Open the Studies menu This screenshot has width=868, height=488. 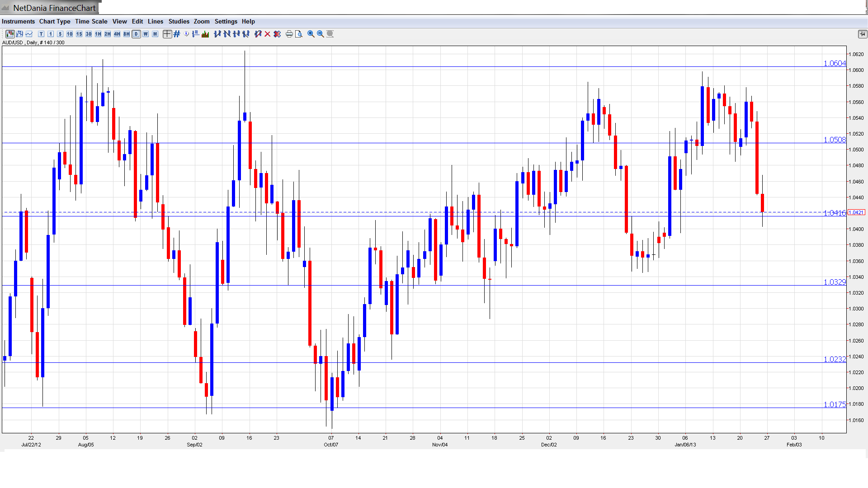pyautogui.click(x=179, y=21)
